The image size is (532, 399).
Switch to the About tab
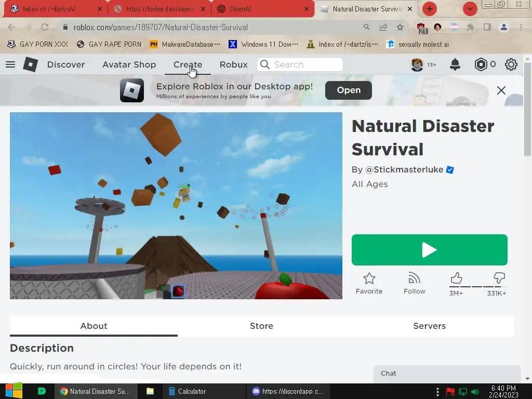click(94, 326)
